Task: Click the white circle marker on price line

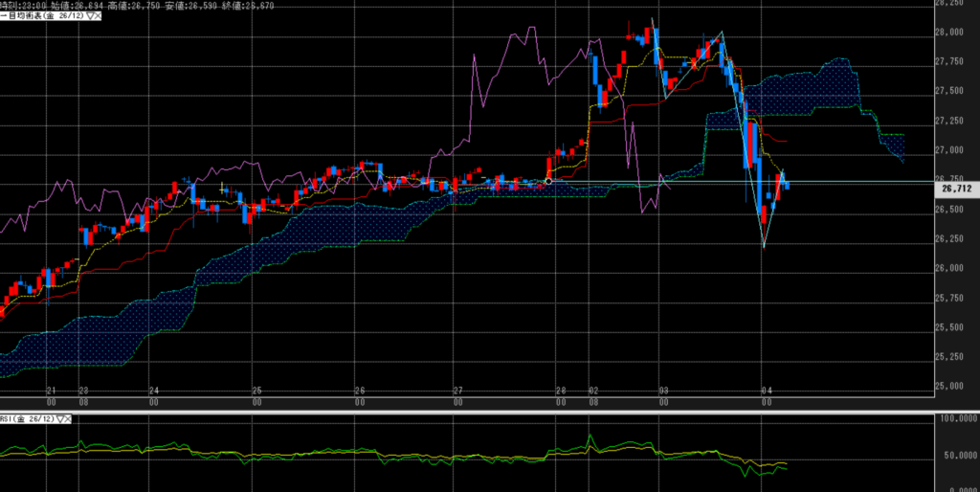Action: tap(547, 181)
